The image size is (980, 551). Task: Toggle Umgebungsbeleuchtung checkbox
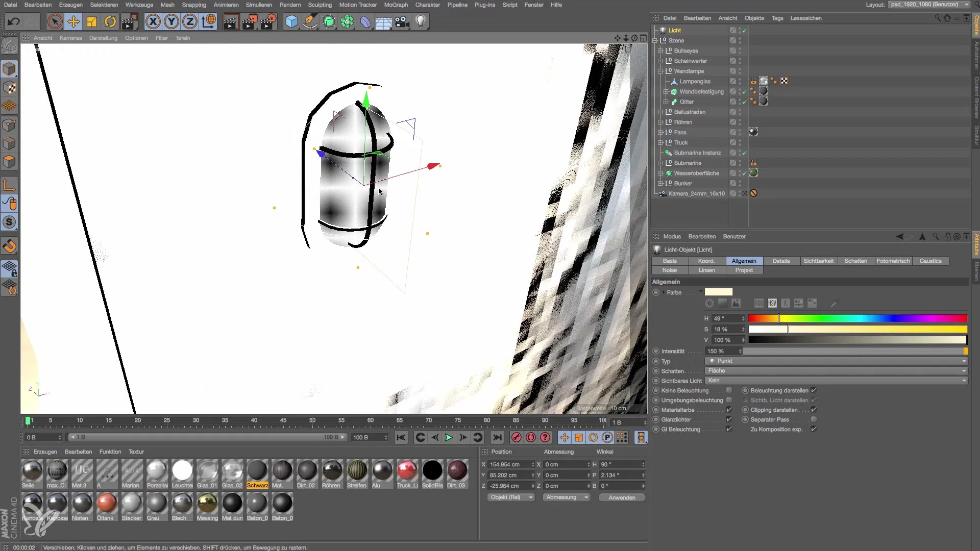click(729, 400)
